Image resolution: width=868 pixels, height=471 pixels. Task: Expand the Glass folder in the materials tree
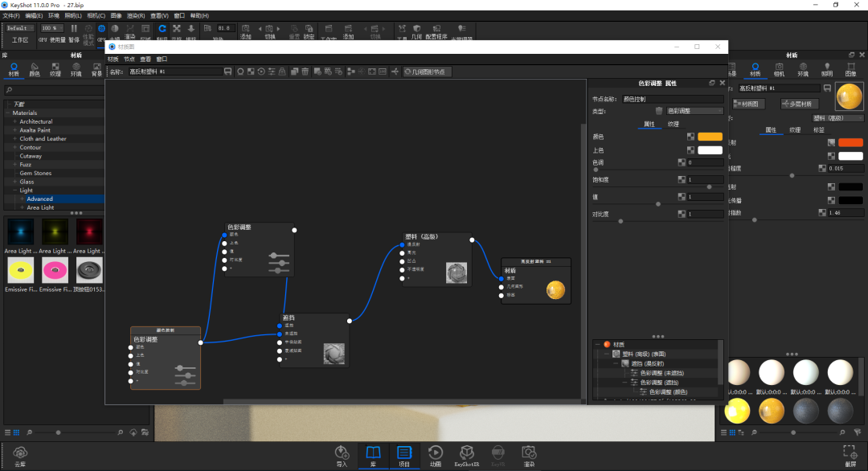pos(14,182)
